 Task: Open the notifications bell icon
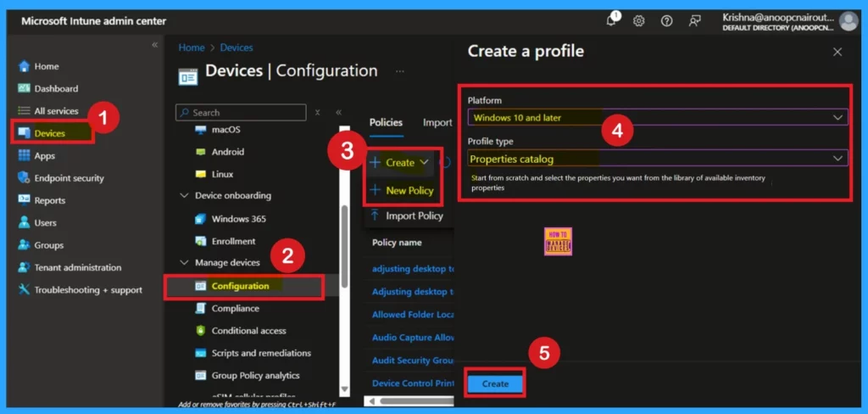click(611, 21)
